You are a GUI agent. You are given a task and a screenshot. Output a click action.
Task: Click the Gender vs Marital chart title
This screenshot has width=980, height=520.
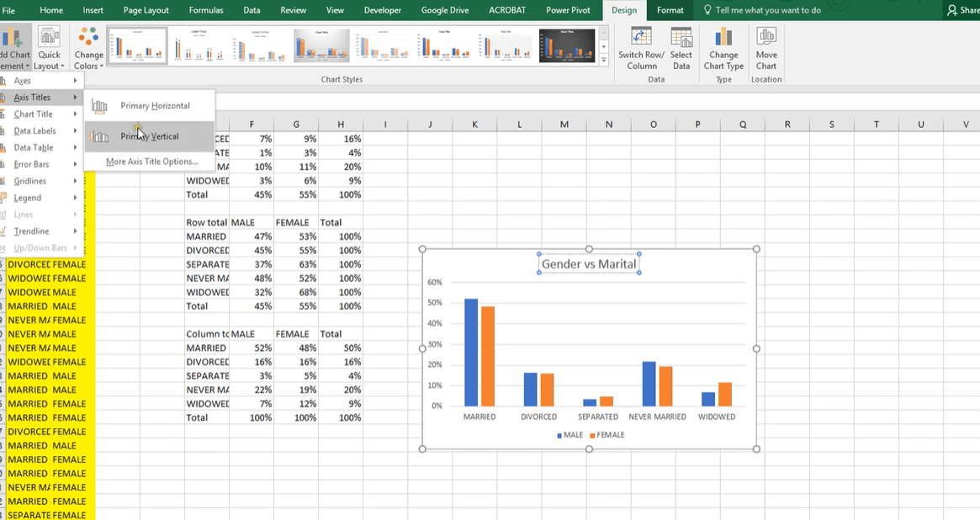[589, 263]
